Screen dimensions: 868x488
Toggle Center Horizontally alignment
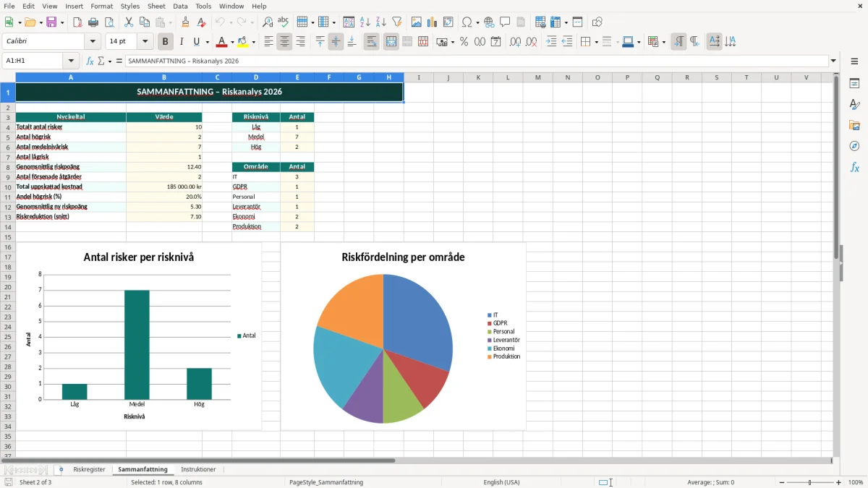284,42
